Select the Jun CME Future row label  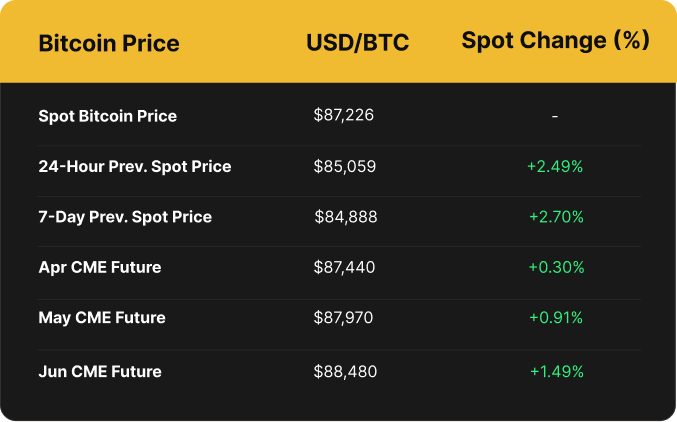tap(99, 371)
